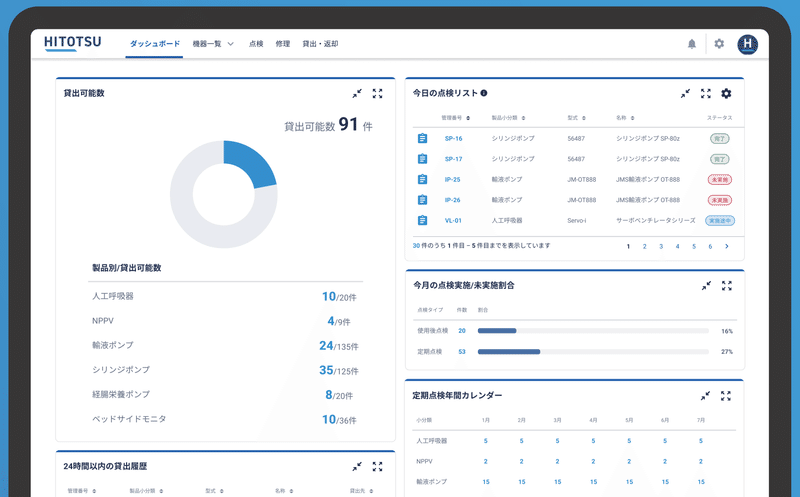800x497 pixels.
Task: Open the H user profile avatar
Action: pyautogui.click(x=747, y=44)
